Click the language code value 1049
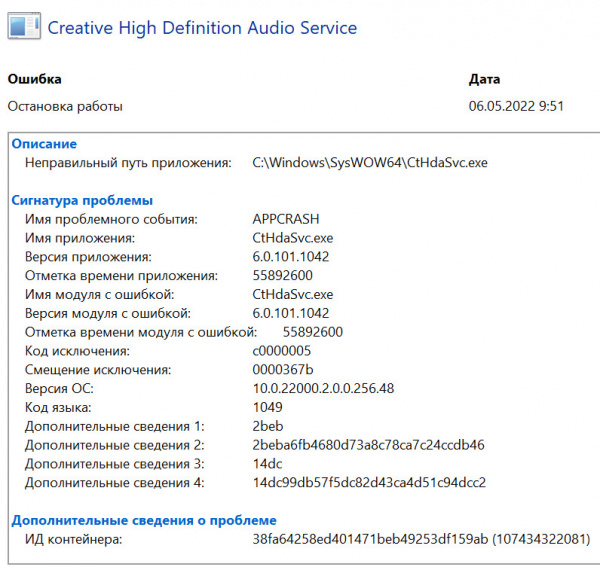The width and height of the screenshot is (600, 570). (x=268, y=407)
